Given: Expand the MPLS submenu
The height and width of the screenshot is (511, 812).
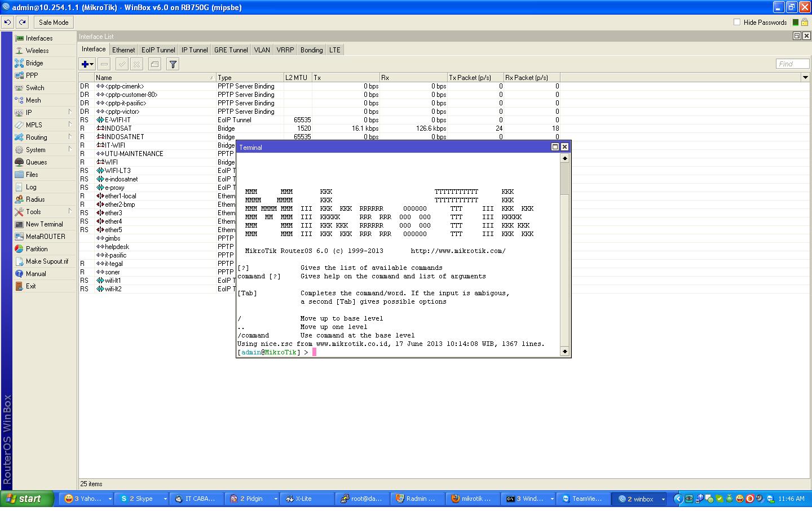Looking at the screenshot, I should pos(45,125).
